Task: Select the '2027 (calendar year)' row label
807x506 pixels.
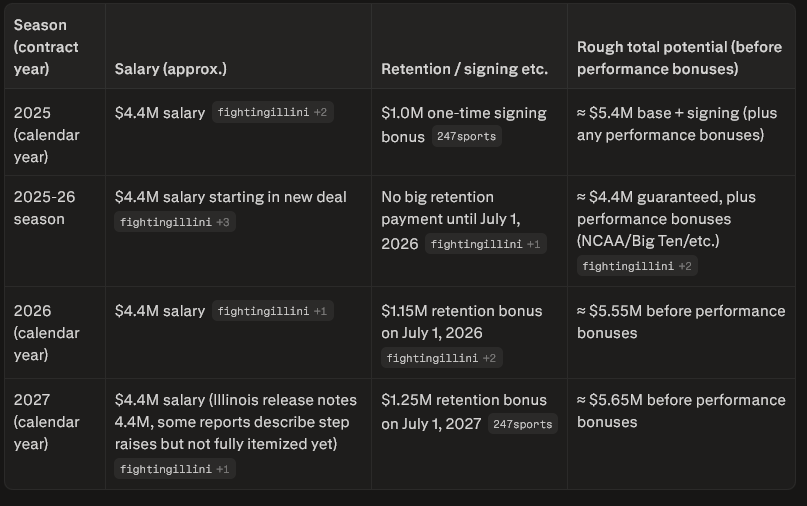Action: tap(46, 422)
